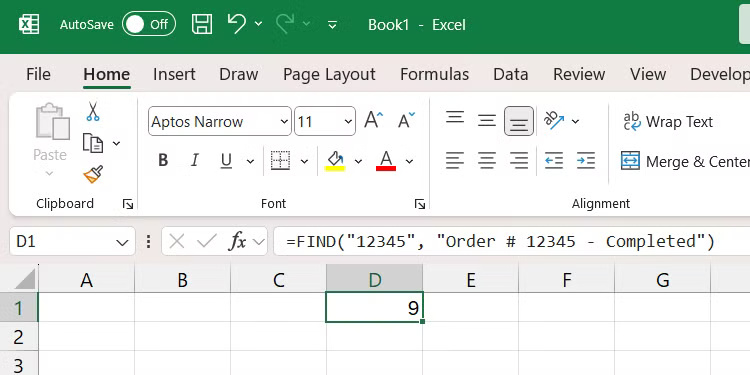Screen dimensions: 750x375
Task: Open the Page Layout tab
Action: click(329, 74)
